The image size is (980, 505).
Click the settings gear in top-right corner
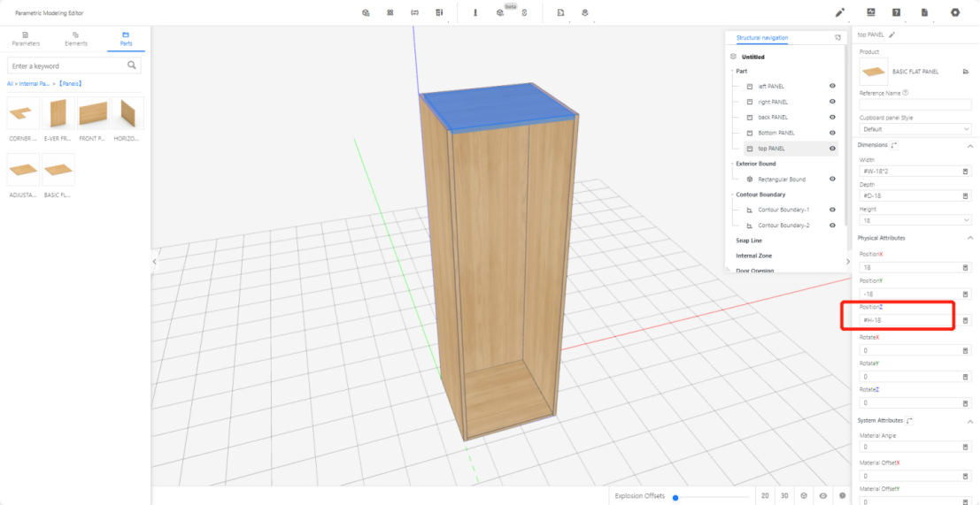(x=955, y=12)
